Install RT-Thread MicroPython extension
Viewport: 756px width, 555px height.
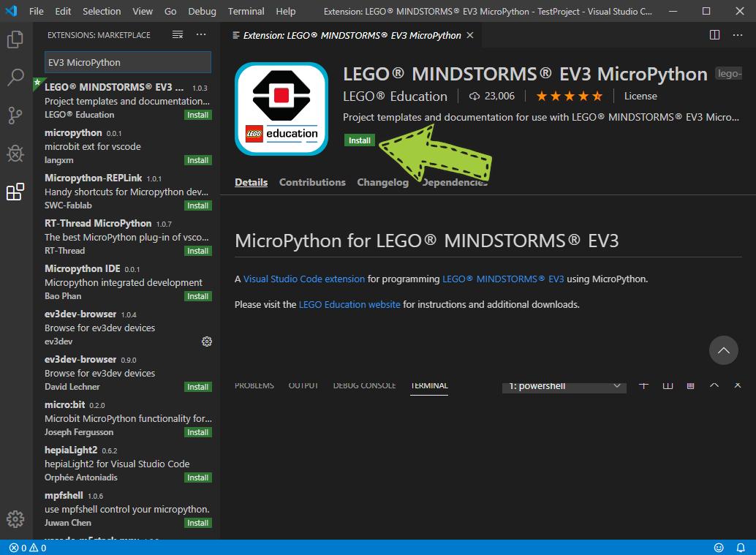point(197,251)
